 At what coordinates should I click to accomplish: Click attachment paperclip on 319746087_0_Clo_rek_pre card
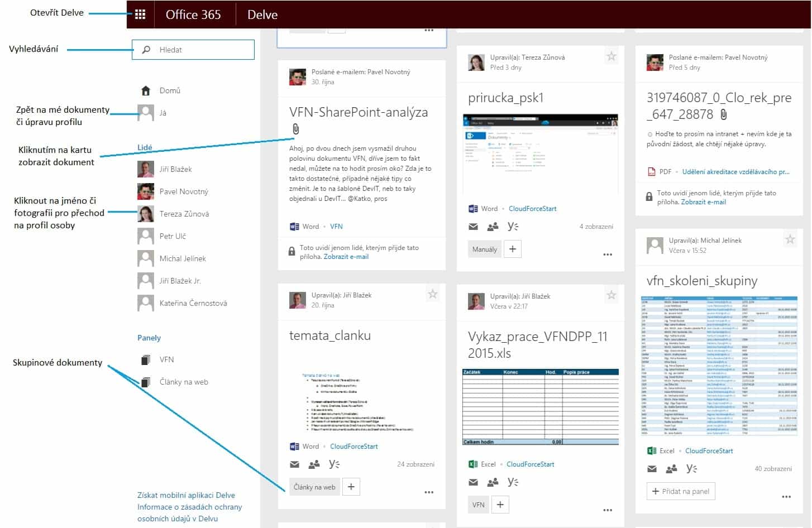724,114
